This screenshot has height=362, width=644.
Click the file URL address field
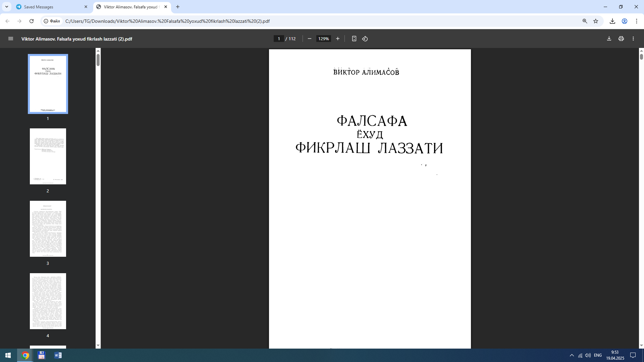(168, 21)
